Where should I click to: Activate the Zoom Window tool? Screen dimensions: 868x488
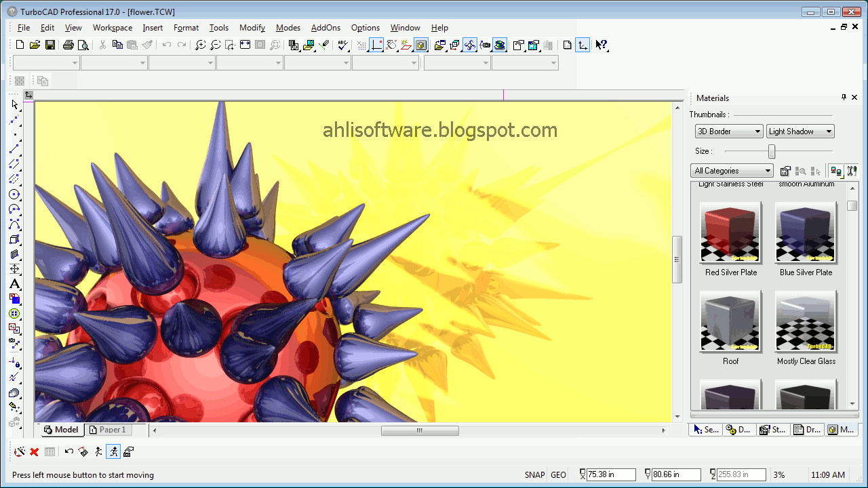coord(230,45)
